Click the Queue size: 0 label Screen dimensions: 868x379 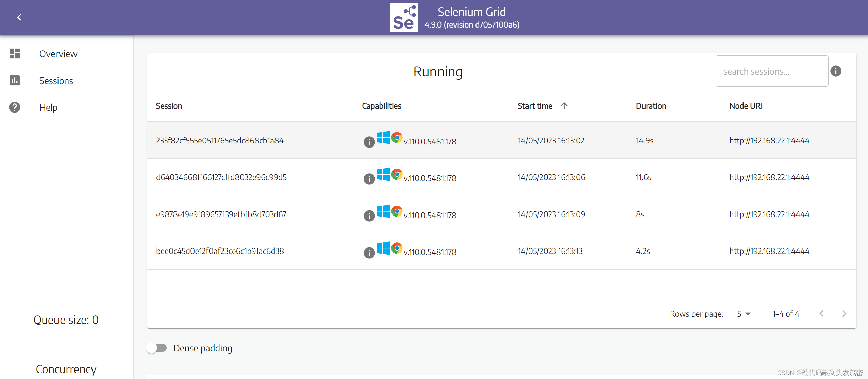[66, 320]
